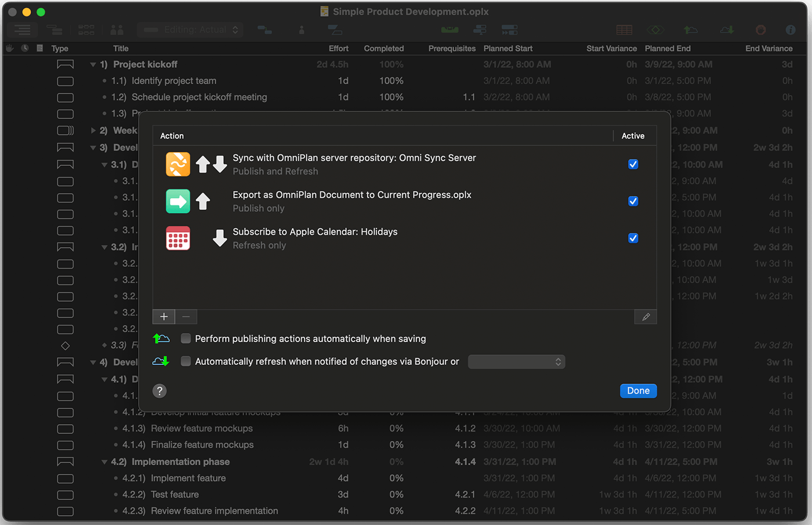Viewport: 812px width, 525px height.
Task: Switch to Gantt view in the toolbar
Action: [x=55, y=30]
